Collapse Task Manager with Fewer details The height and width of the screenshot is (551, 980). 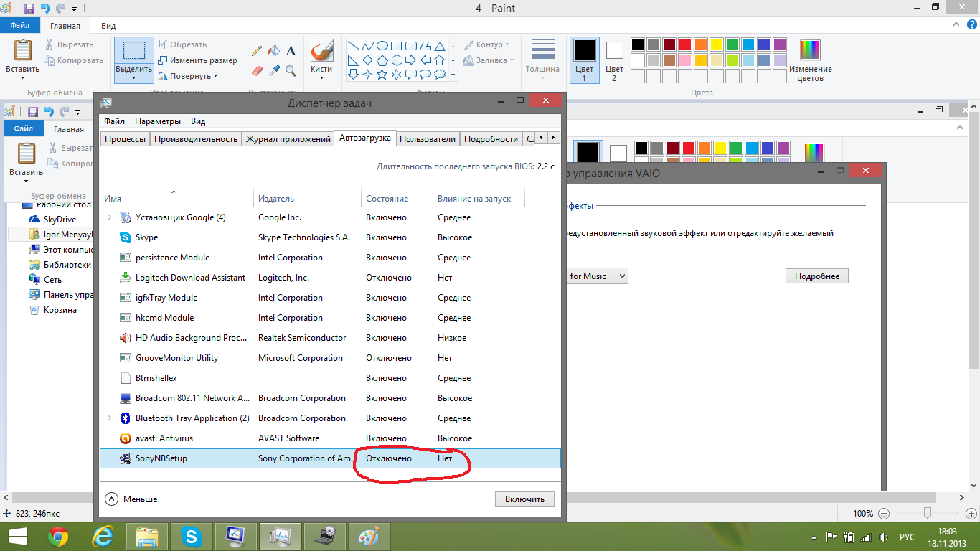coord(132,499)
